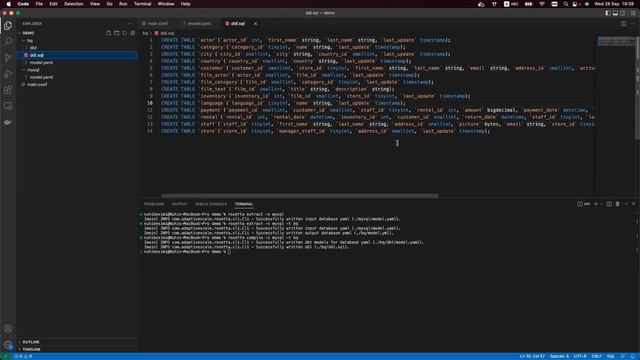Click New File icon in DEMO header
This screenshot has width=640, height=360.
[109, 33]
